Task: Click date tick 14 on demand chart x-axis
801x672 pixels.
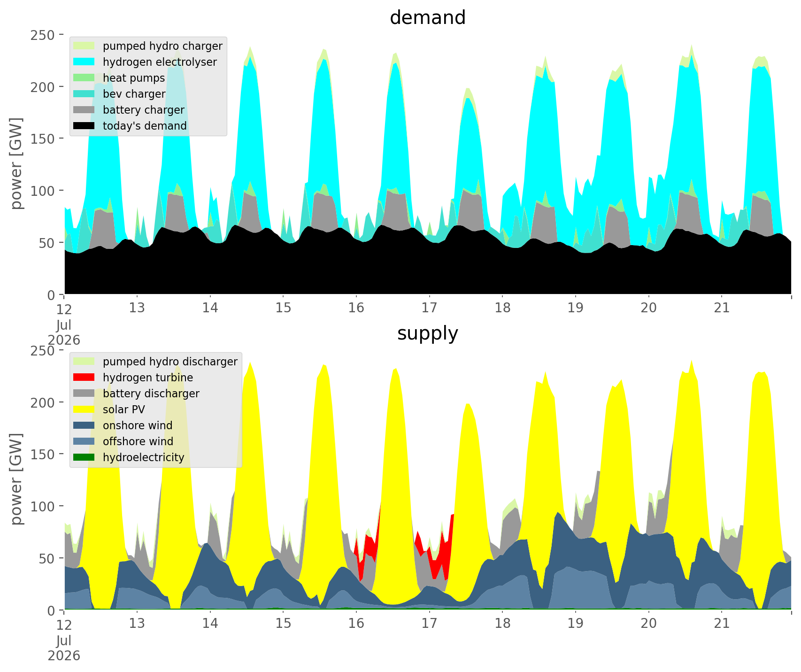Action: point(210,308)
